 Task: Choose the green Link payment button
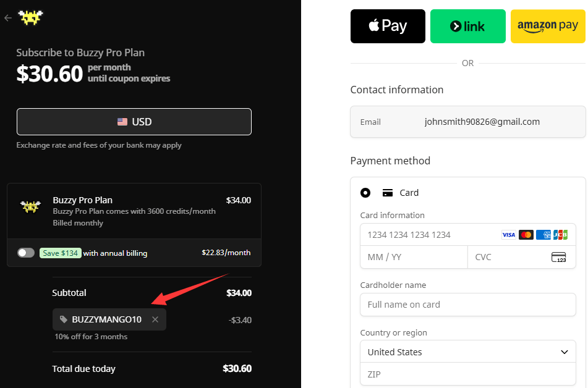click(467, 26)
